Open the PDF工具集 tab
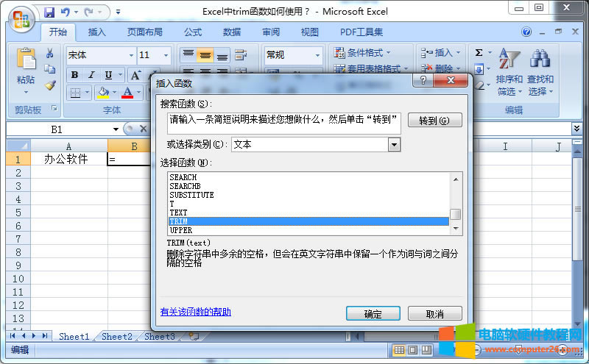Image resolution: width=589 pixels, height=364 pixels. (361, 32)
